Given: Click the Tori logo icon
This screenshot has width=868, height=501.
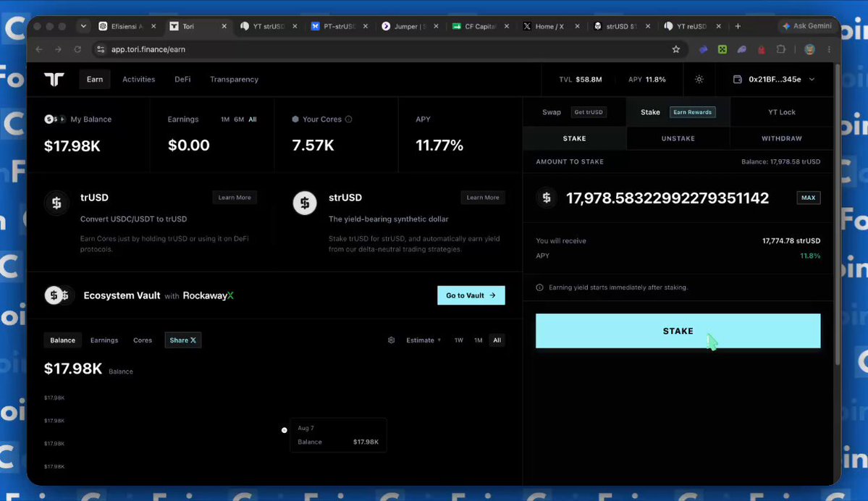Looking at the screenshot, I should pos(54,79).
